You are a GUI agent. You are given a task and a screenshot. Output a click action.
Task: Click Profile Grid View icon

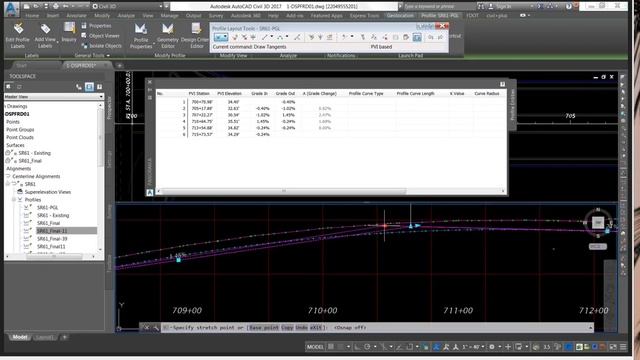[417, 37]
